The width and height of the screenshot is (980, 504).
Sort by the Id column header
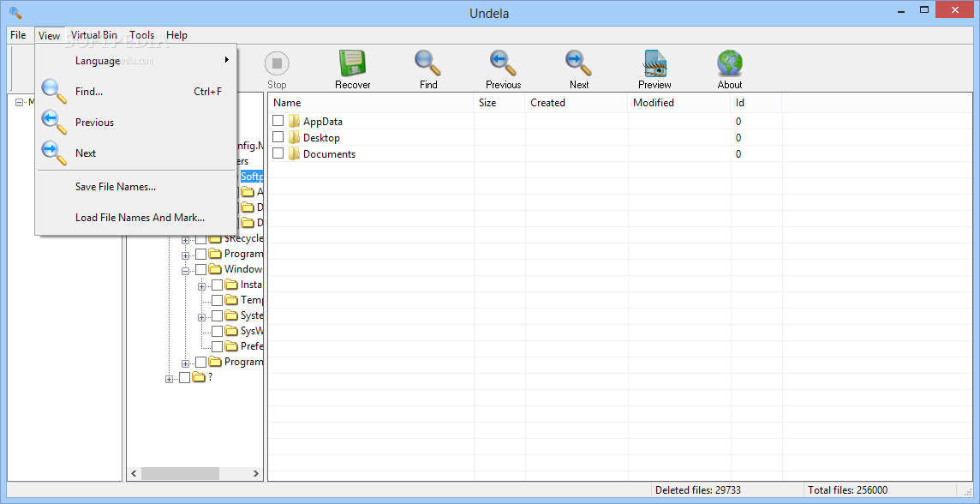pos(756,103)
